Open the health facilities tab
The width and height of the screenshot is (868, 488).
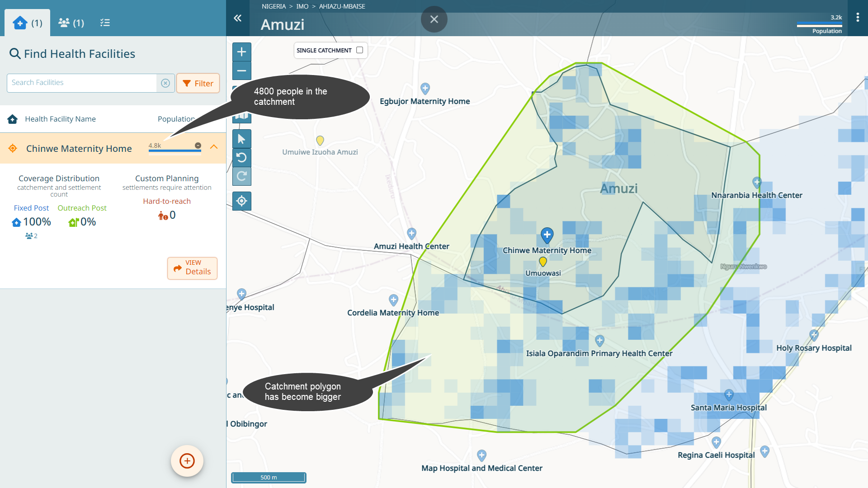click(x=28, y=23)
